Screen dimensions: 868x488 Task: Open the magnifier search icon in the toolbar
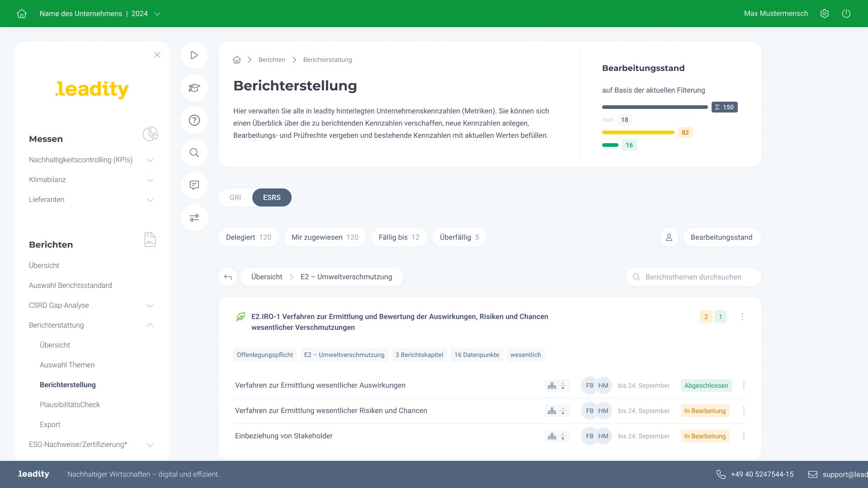pos(194,153)
